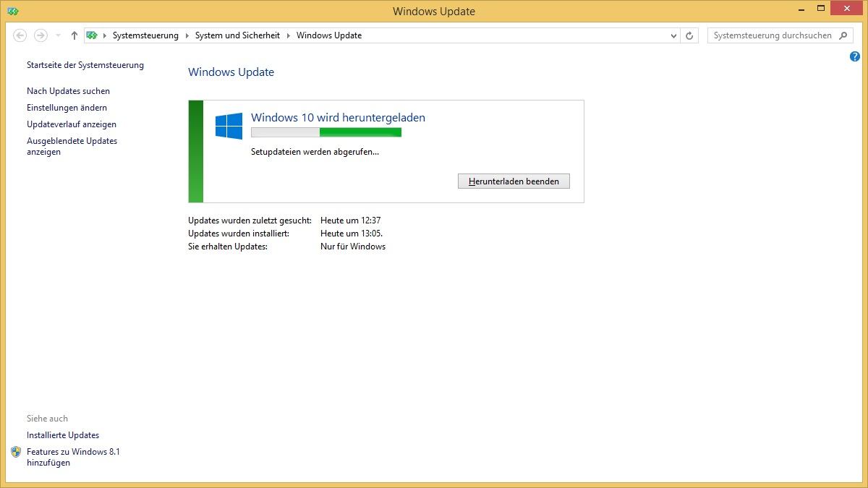Click the Heute um 12:37 value

coord(351,221)
